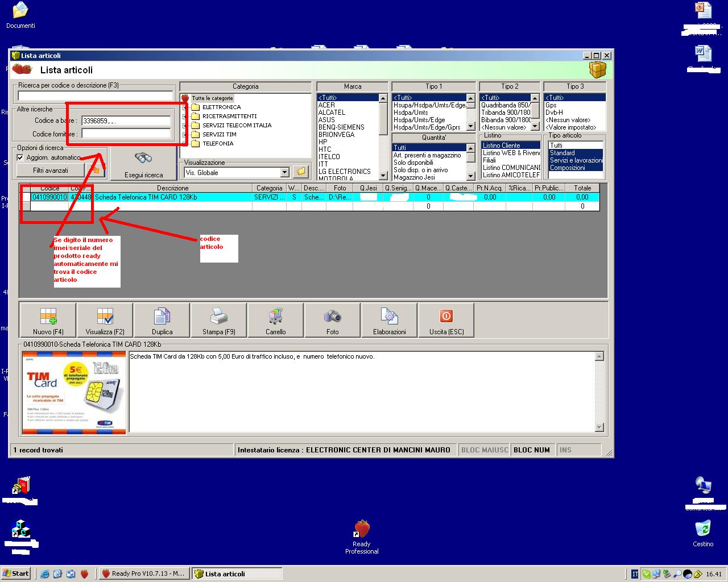Viewport: 728px width, 582px height.
Task: Click the network computers tray icon
Action: 656,574
